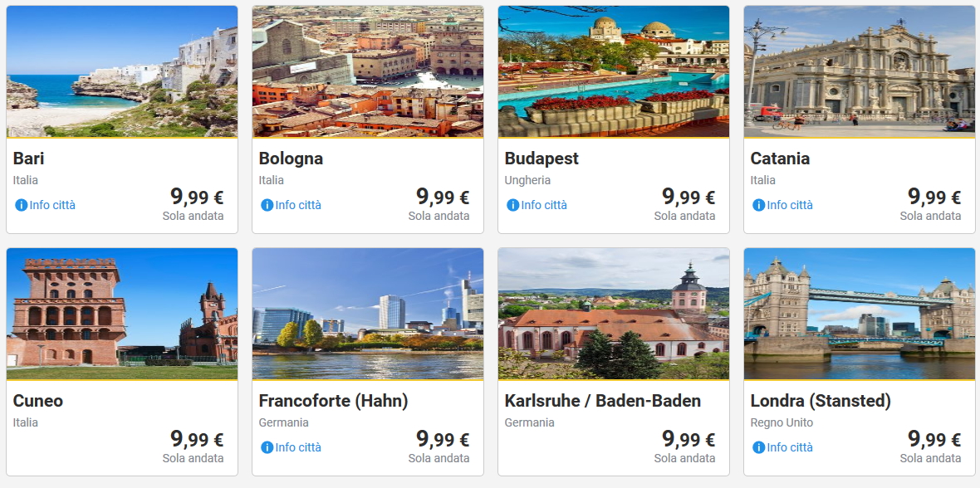Click the 9,99 € price for Cuneo
This screenshot has width=980, height=488.
pyautogui.click(x=197, y=439)
